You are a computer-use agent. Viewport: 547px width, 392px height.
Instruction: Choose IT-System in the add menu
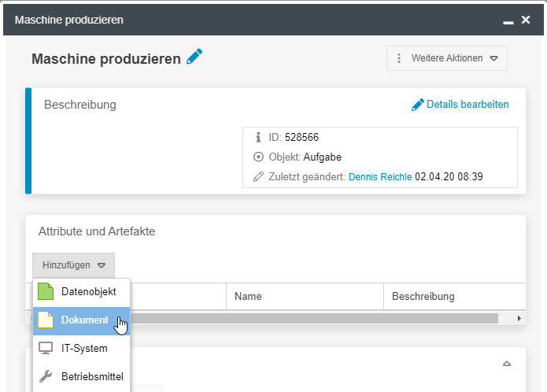(x=84, y=348)
